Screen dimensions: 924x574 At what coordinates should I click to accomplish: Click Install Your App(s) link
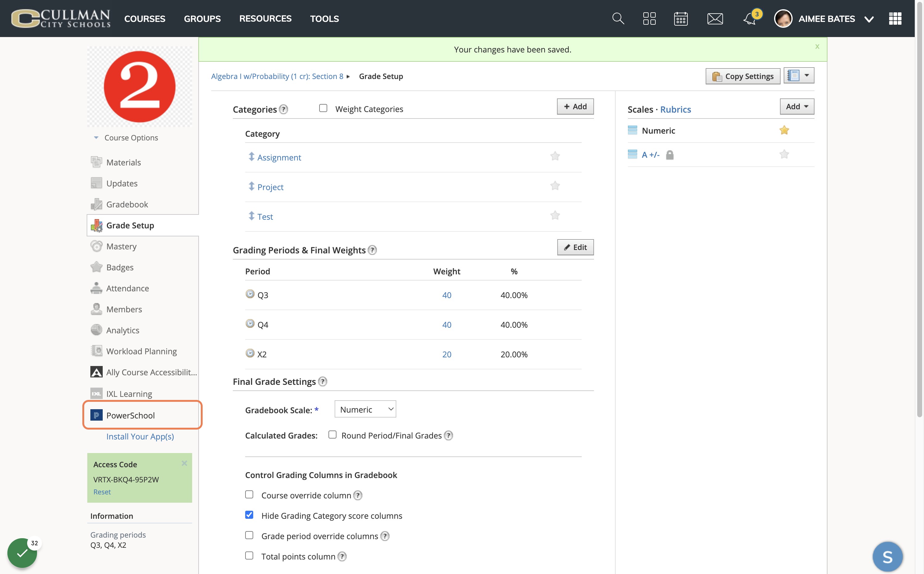click(140, 437)
